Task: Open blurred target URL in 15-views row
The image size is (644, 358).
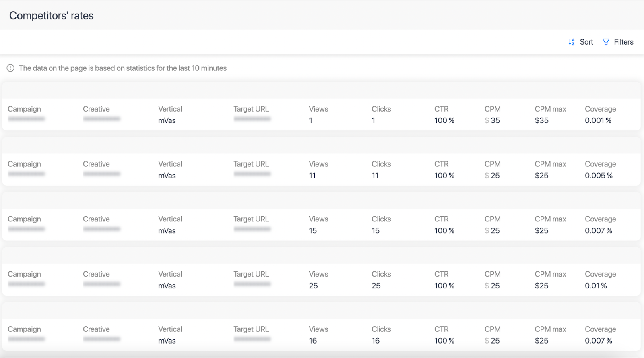Action: [252, 229]
